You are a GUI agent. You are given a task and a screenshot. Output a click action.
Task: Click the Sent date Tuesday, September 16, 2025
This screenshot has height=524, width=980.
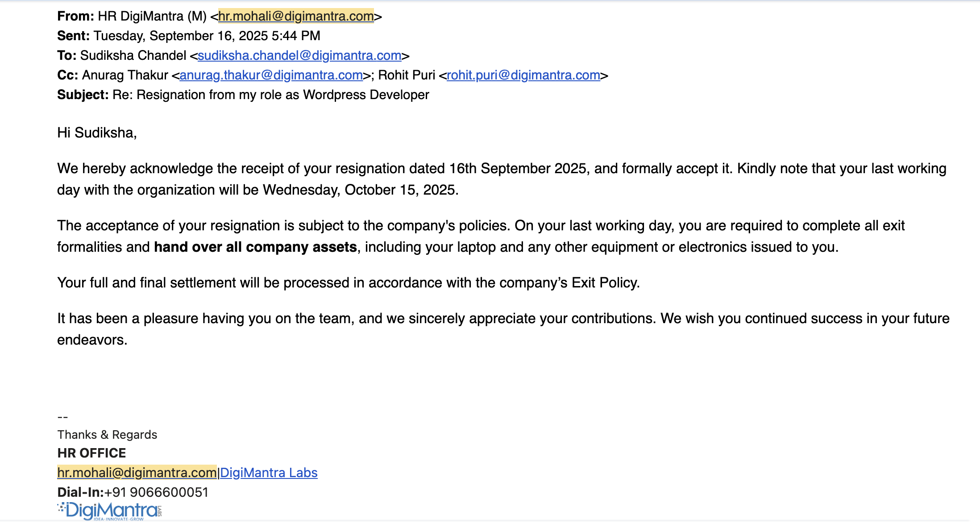tap(207, 36)
